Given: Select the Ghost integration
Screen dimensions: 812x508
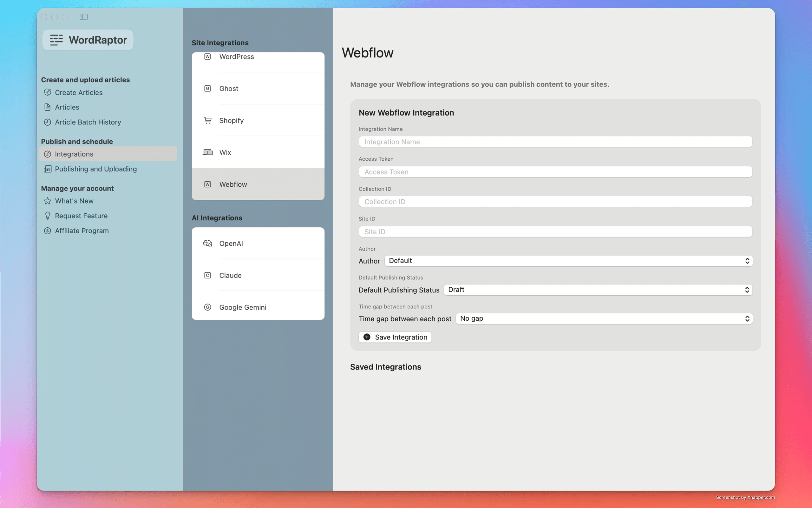Looking at the screenshot, I should (258, 88).
